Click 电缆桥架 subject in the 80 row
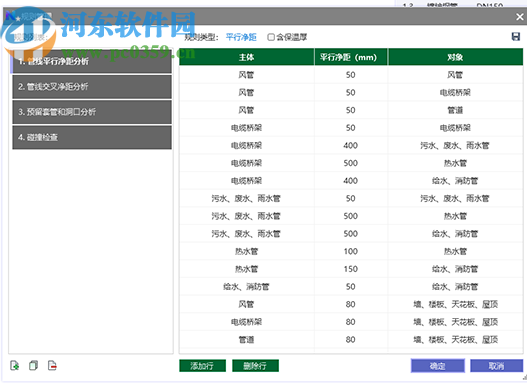527x391 pixels. [246, 322]
